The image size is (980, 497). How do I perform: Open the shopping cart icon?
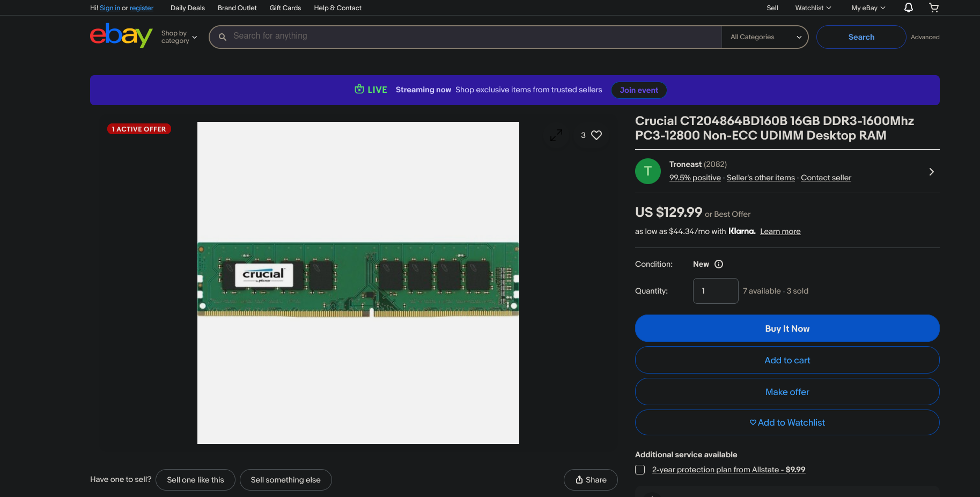click(x=934, y=8)
